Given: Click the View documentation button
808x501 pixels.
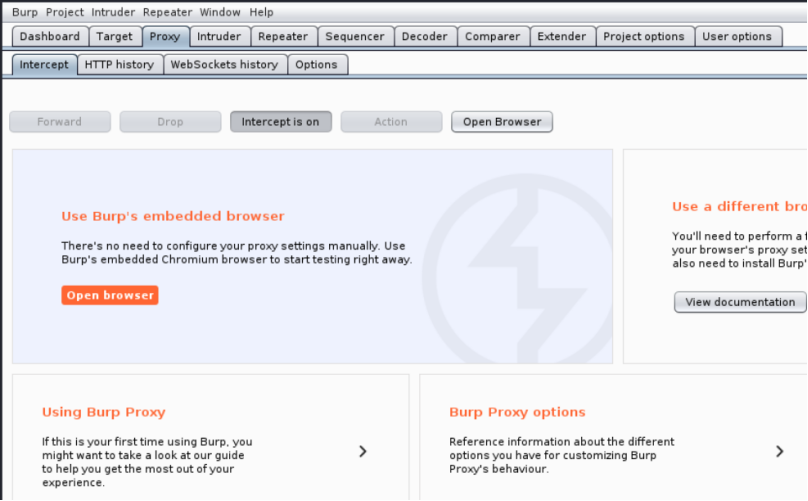Looking at the screenshot, I should coord(740,302).
